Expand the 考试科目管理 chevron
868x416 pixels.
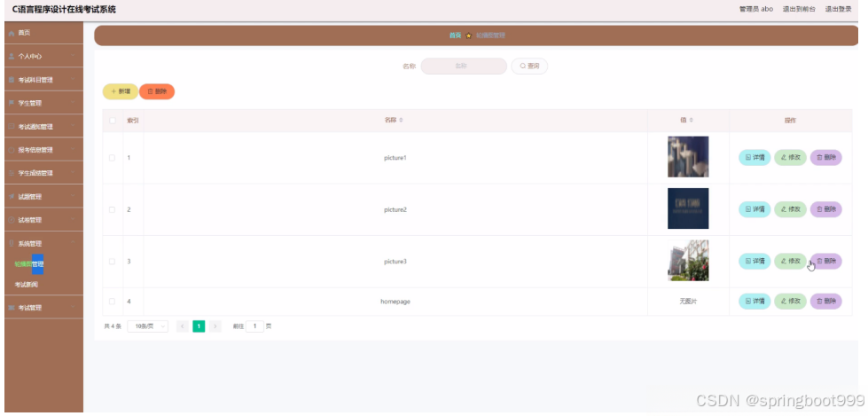tap(73, 80)
